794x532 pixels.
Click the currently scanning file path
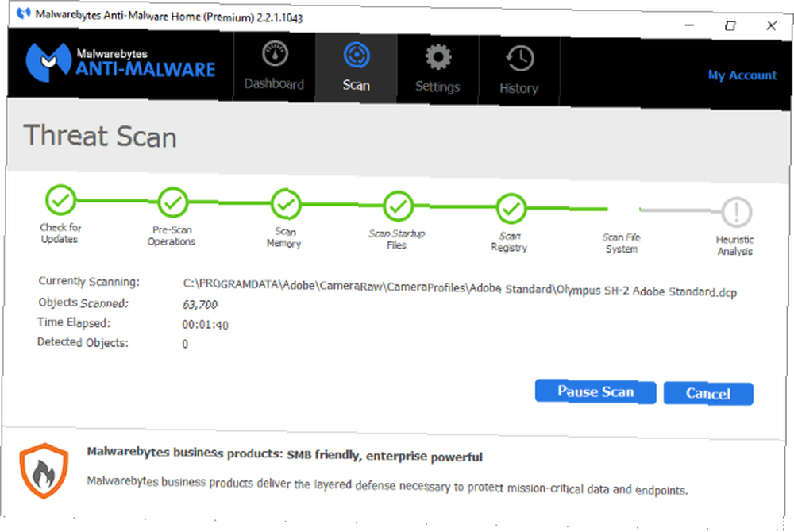[x=460, y=288]
